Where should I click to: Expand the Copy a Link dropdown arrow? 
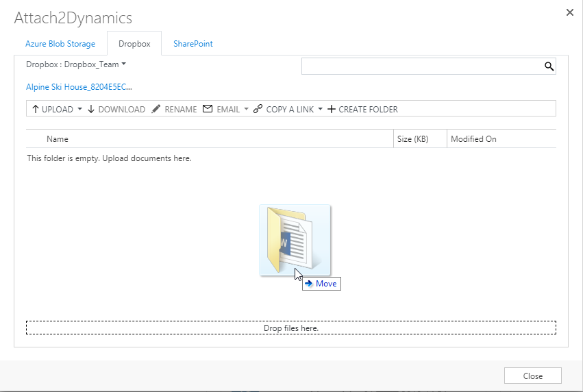coord(320,109)
